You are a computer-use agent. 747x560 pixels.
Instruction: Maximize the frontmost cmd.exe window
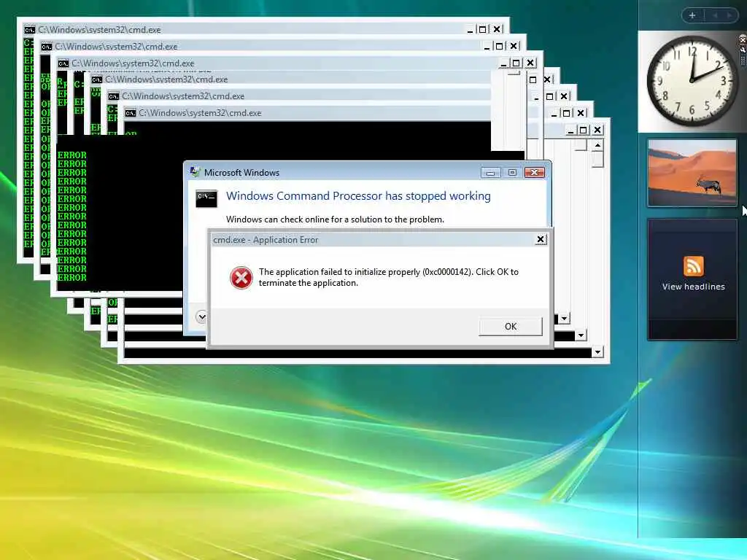coord(583,130)
